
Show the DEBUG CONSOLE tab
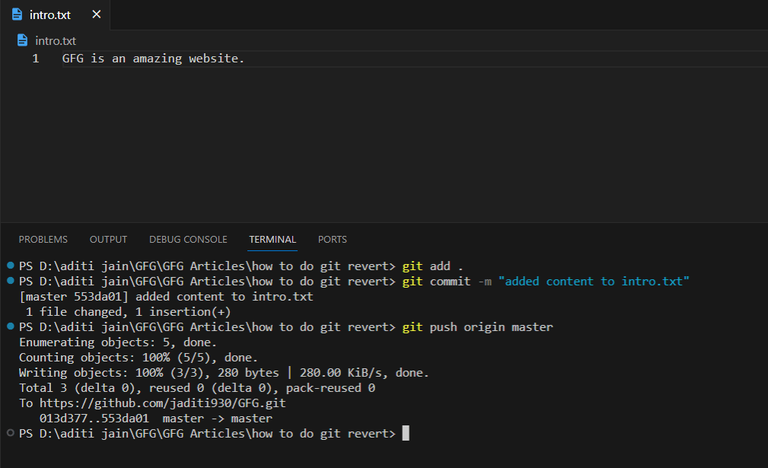point(188,239)
